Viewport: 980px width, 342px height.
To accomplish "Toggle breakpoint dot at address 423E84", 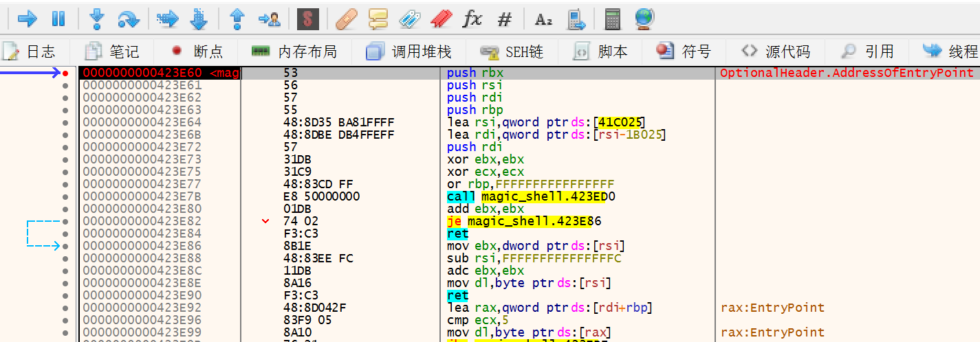I will pyautogui.click(x=65, y=233).
